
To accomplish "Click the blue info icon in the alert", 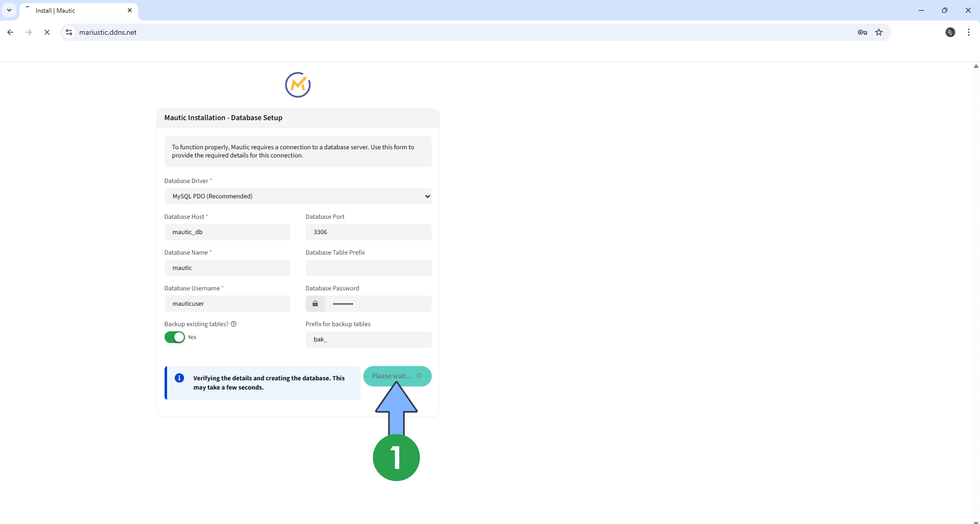I will [x=179, y=378].
